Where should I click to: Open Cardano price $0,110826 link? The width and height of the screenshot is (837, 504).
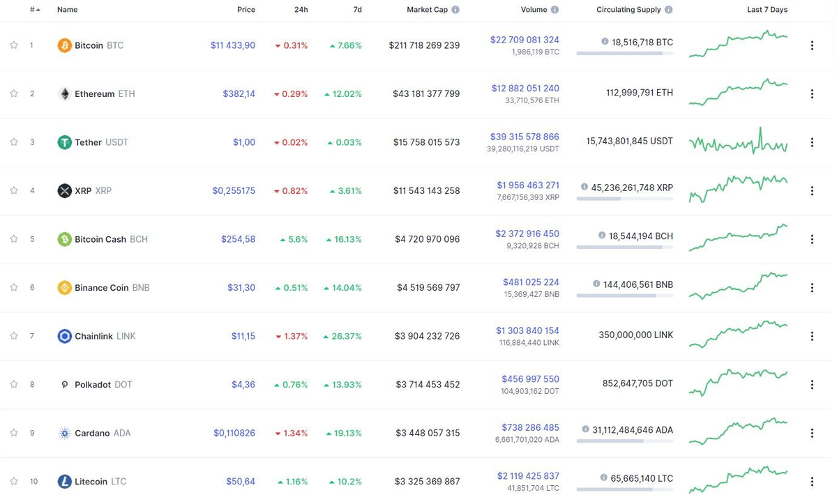click(234, 433)
